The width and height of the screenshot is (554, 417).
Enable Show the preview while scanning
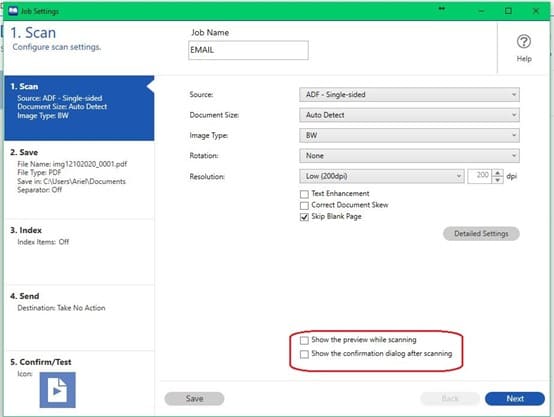304,340
